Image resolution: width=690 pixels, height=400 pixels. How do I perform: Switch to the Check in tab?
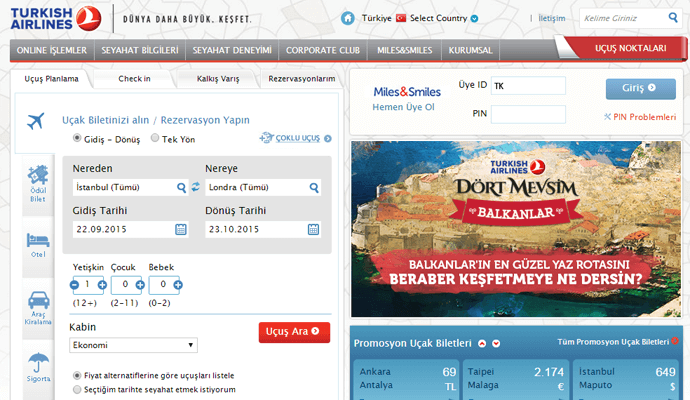click(135, 79)
